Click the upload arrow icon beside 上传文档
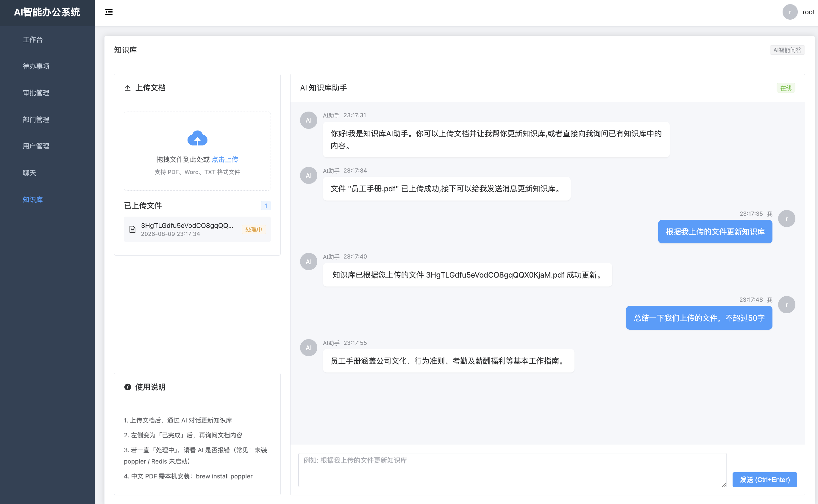The width and height of the screenshot is (818, 504). coord(127,88)
